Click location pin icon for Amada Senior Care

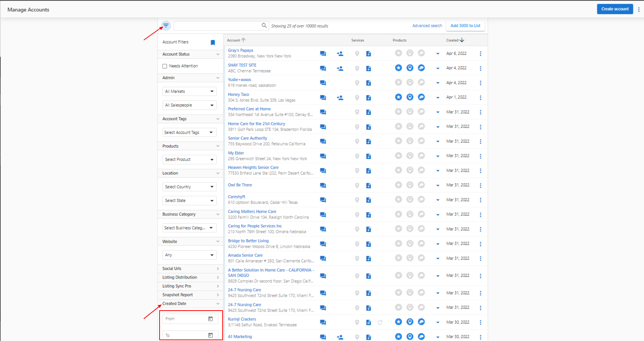point(357,259)
